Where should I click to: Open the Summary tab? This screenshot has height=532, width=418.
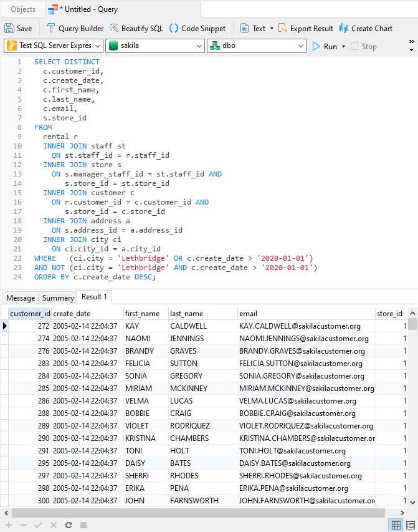58,297
